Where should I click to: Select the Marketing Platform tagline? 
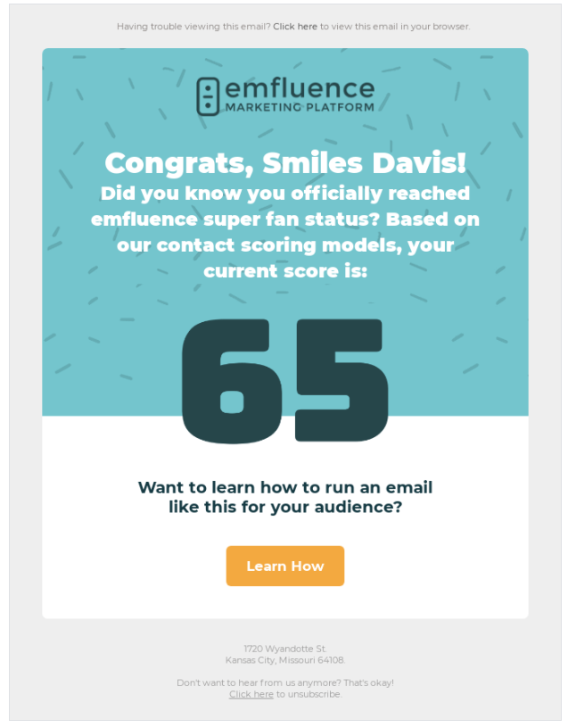tap(300, 107)
